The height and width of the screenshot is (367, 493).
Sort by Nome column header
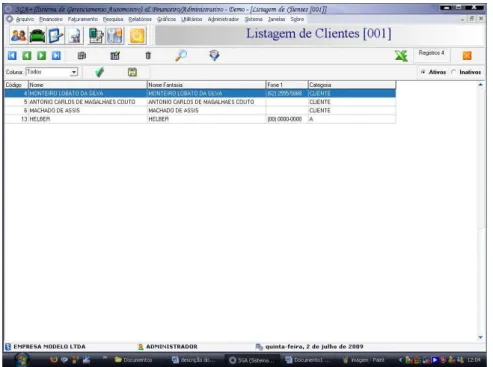87,85
